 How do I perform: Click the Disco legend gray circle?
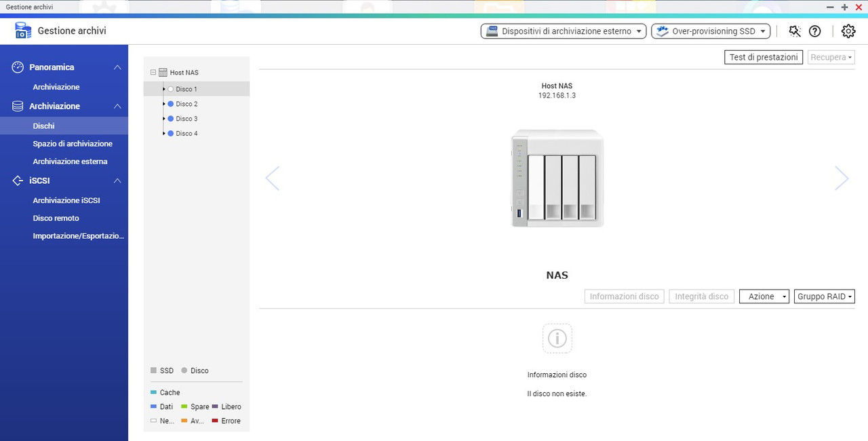(x=184, y=371)
